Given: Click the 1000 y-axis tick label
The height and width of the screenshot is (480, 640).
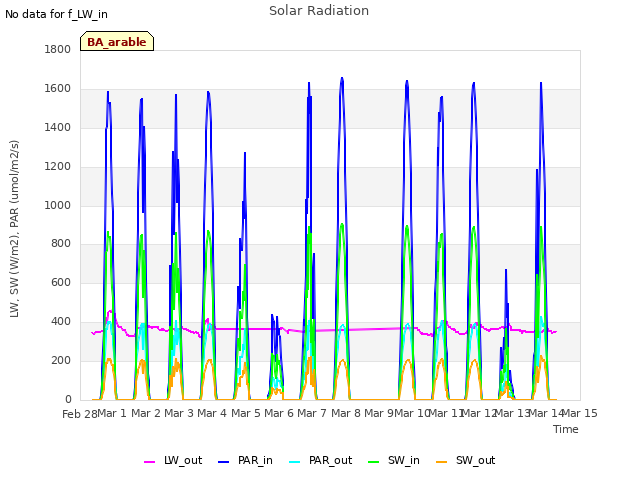Looking at the screenshot, I should click(x=58, y=205).
